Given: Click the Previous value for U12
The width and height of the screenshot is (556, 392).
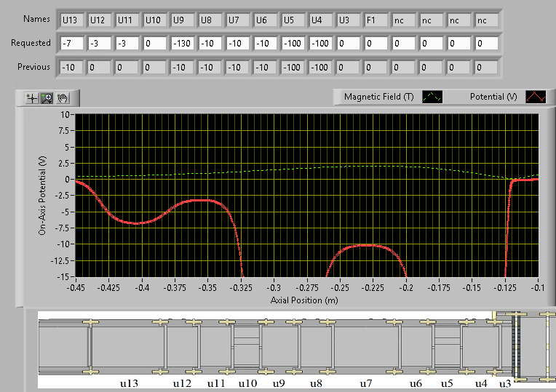Looking at the screenshot, I should [x=99, y=68].
